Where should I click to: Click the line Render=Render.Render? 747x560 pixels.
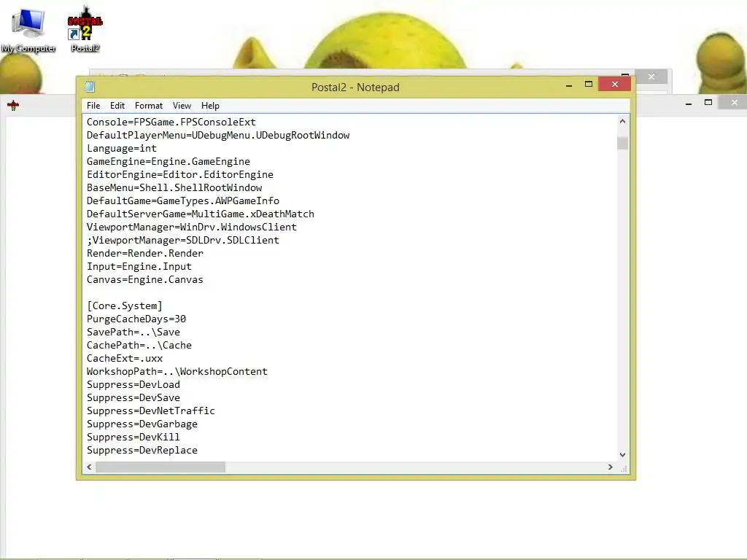[x=145, y=253]
